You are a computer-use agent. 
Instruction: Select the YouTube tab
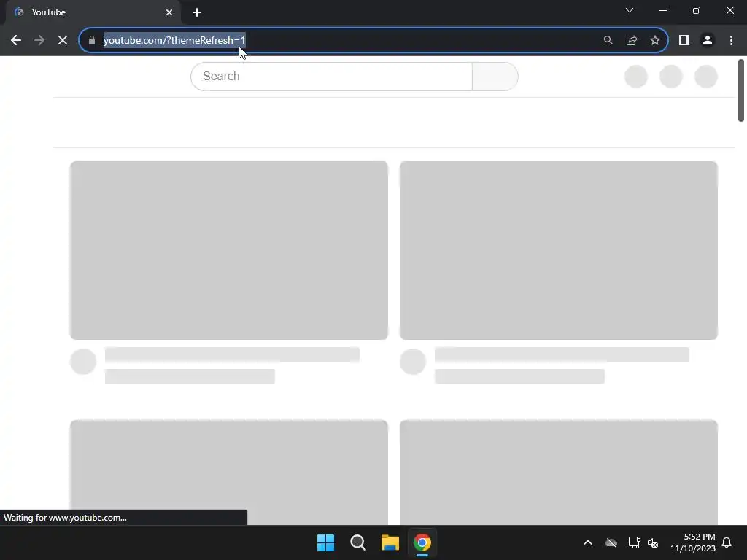(x=93, y=12)
